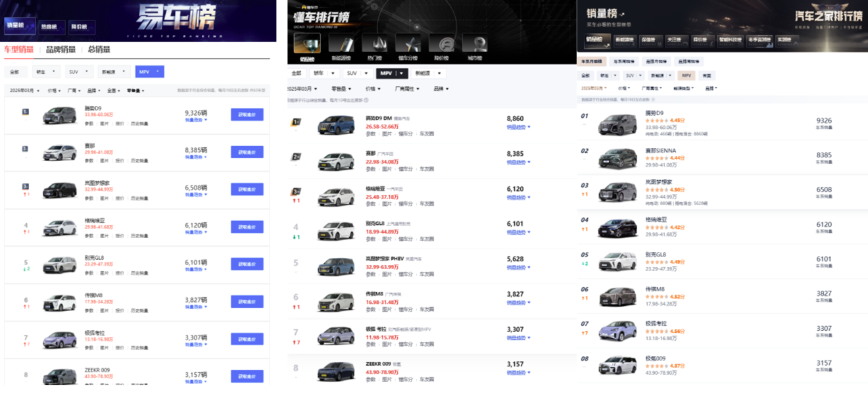Open the 极氪009 model name in 汽车之家
This screenshot has width=868, height=394.
pos(656,358)
